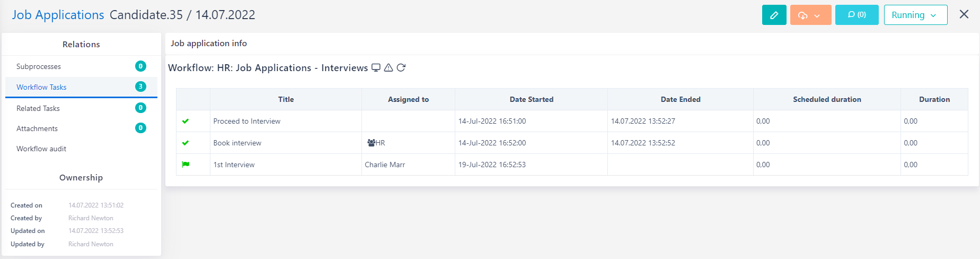This screenshot has height=259, width=980.
Task: Click the HR group icon
Action: point(371,143)
